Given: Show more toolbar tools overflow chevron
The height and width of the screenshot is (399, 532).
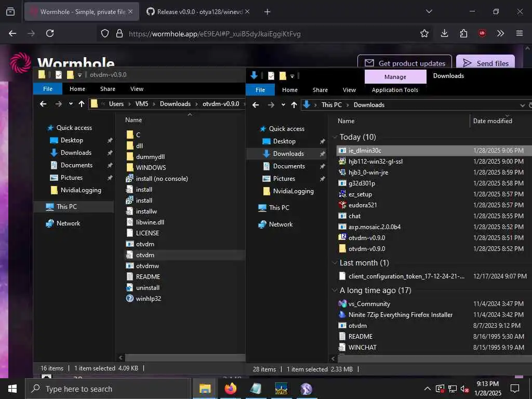Looking at the screenshot, I should tap(500, 33).
